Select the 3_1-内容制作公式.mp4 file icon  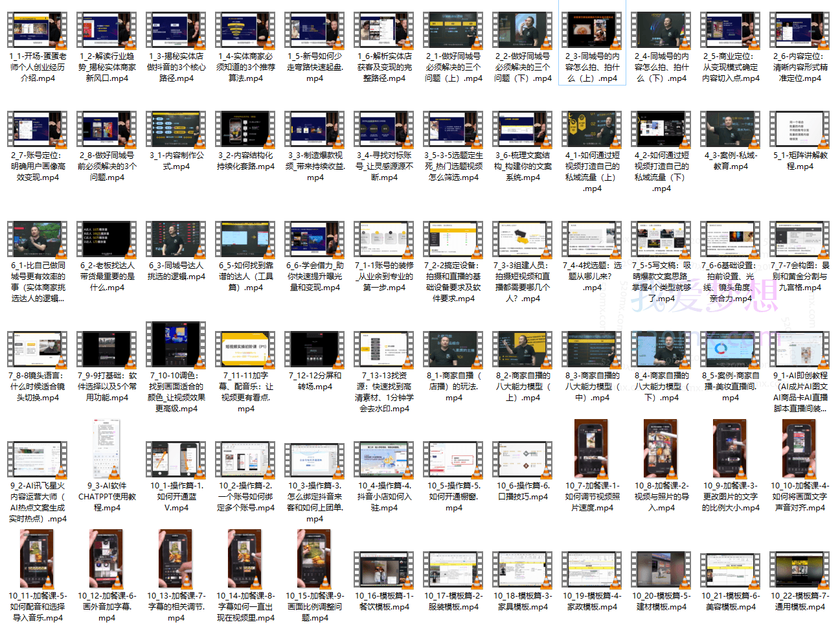(176, 130)
